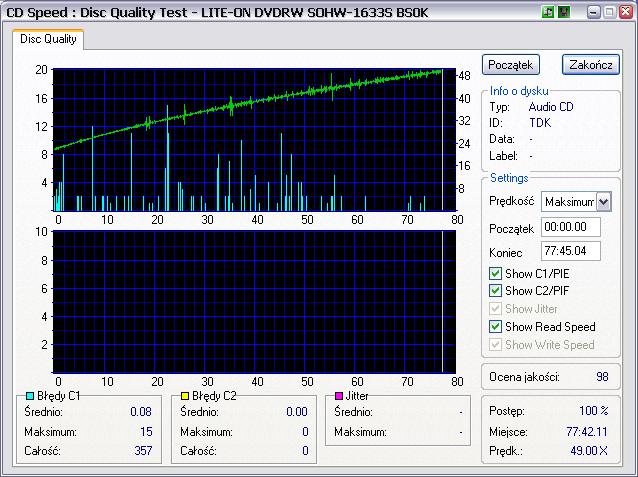Disable the Show Read Speed checkbox
The height and width of the screenshot is (477, 638).
coord(495,326)
